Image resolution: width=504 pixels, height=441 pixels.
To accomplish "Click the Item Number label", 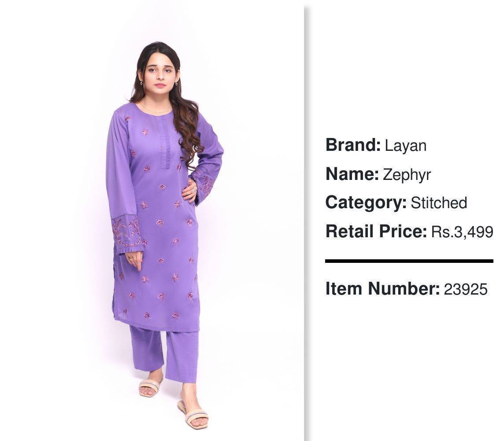I will (x=382, y=288).
